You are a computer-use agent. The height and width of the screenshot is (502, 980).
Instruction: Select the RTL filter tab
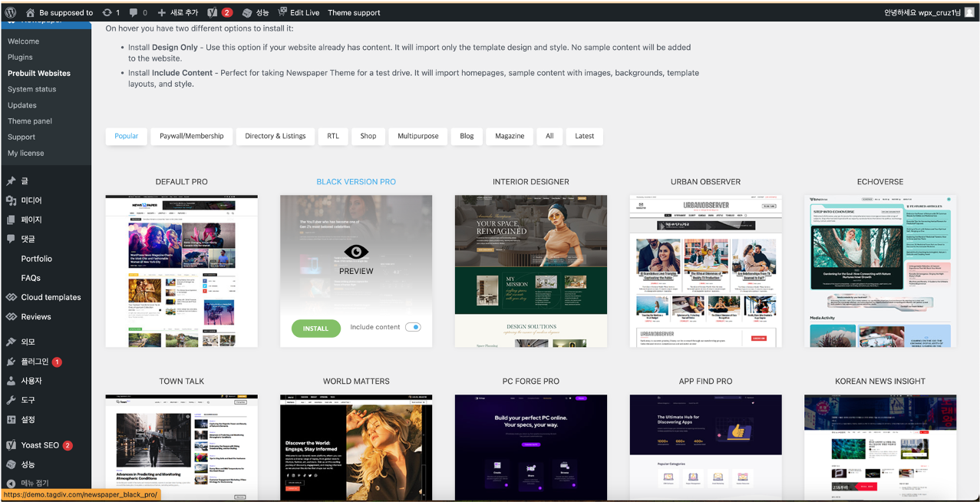(x=333, y=136)
